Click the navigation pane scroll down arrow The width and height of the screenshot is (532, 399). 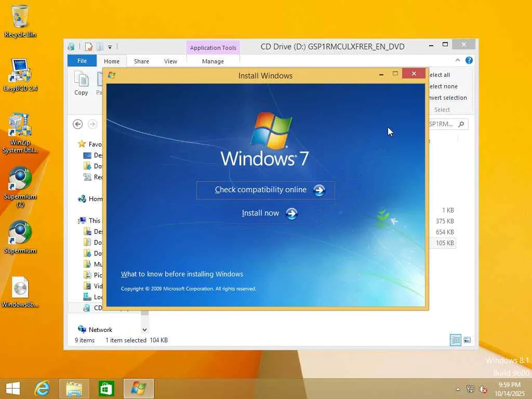pyautogui.click(x=144, y=330)
